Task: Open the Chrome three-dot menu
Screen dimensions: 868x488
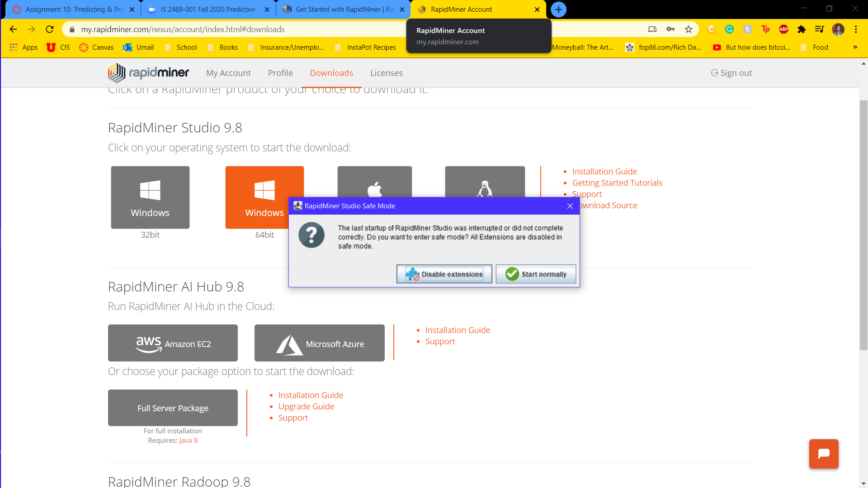Action: coord(856,29)
